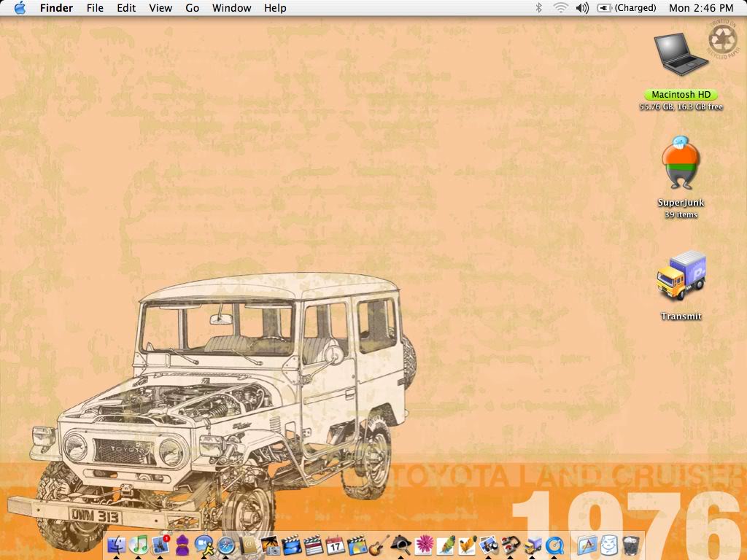Open the purple Adium duck icon
The image size is (747, 560).
click(182, 545)
